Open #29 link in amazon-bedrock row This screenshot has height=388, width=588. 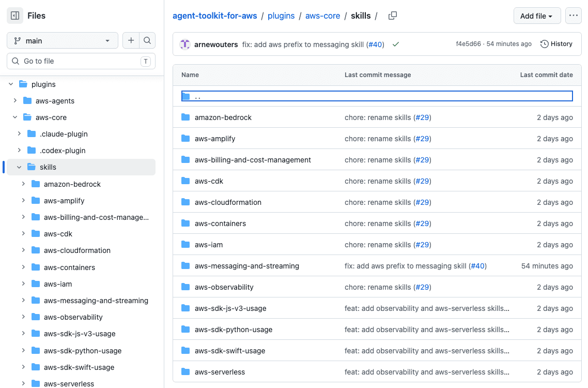pyautogui.click(x=422, y=117)
